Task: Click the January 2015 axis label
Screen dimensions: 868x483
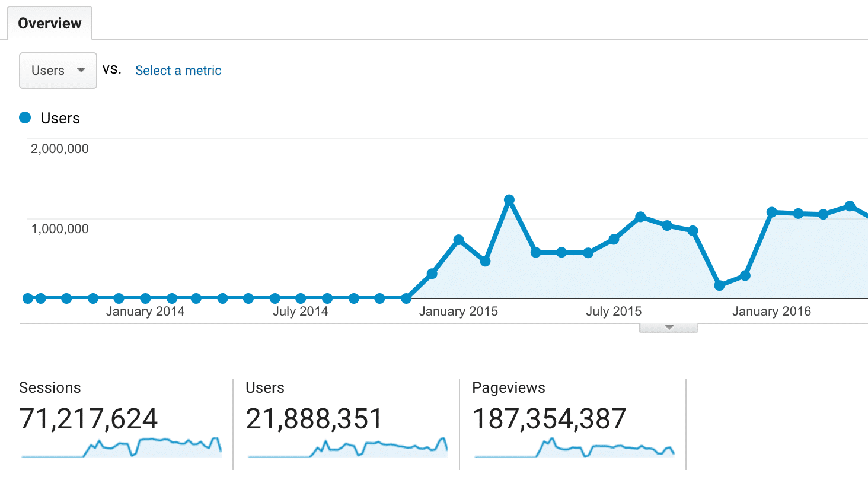Action: tap(458, 311)
